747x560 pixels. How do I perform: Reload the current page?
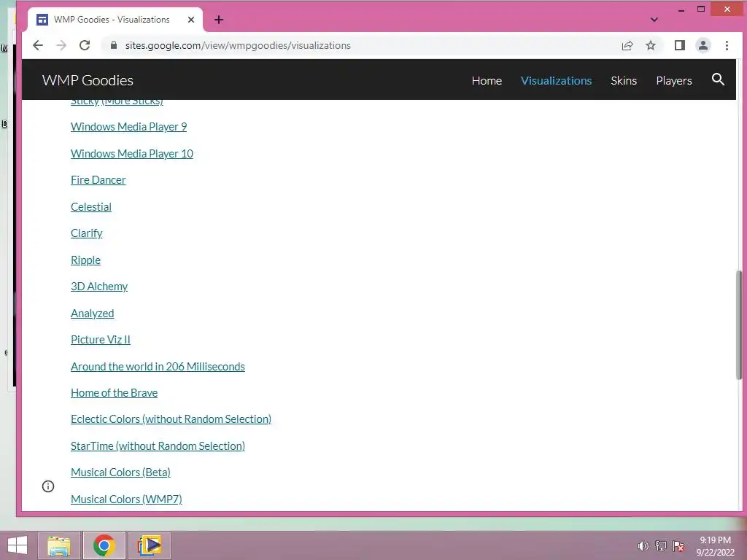[x=85, y=45]
